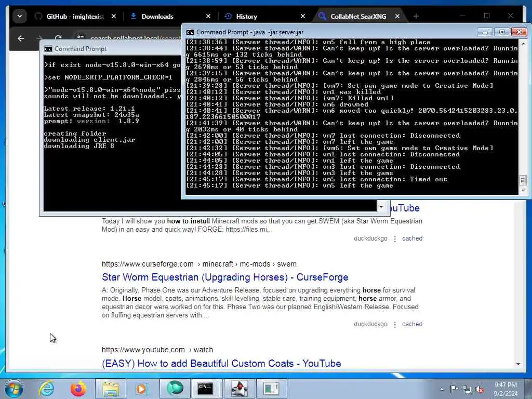This screenshot has width=532, height=399.
Task: Click the muted volume tray icon
Action: (x=480, y=390)
